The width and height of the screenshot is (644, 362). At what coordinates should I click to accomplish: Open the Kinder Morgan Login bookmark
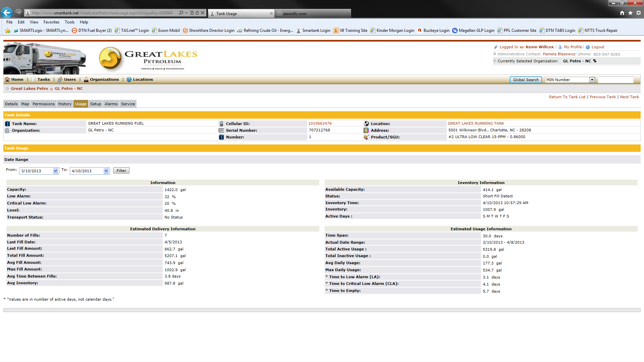click(x=392, y=31)
